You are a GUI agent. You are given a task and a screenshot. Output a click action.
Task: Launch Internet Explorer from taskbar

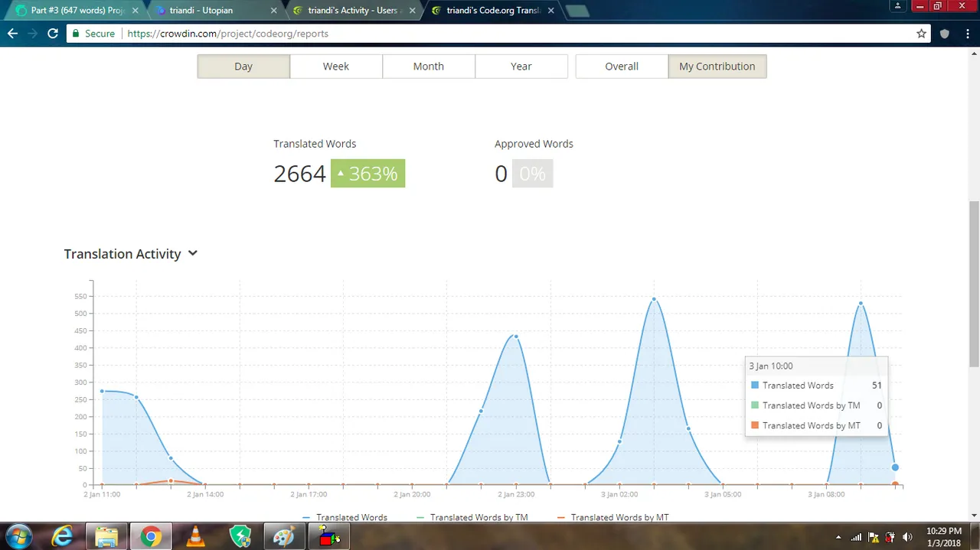[63, 536]
